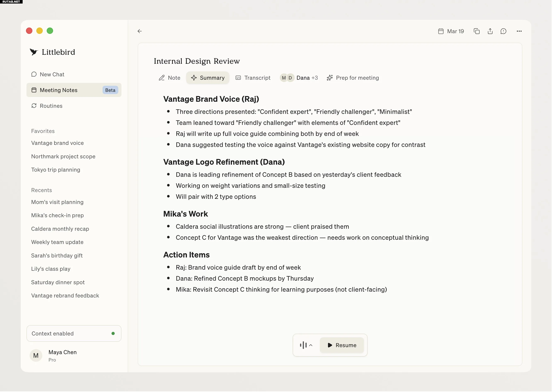
Task: Click Prep for meeting button
Action: (353, 78)
